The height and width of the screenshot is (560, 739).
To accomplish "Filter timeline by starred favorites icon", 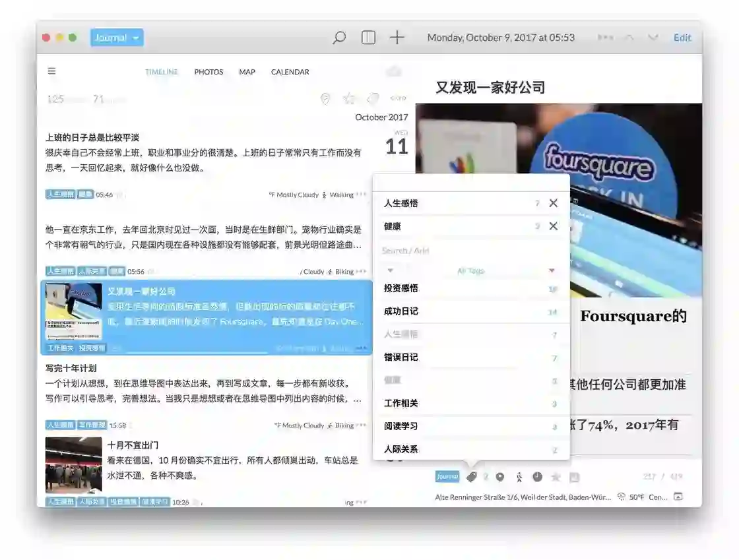I will pos(349,98).
